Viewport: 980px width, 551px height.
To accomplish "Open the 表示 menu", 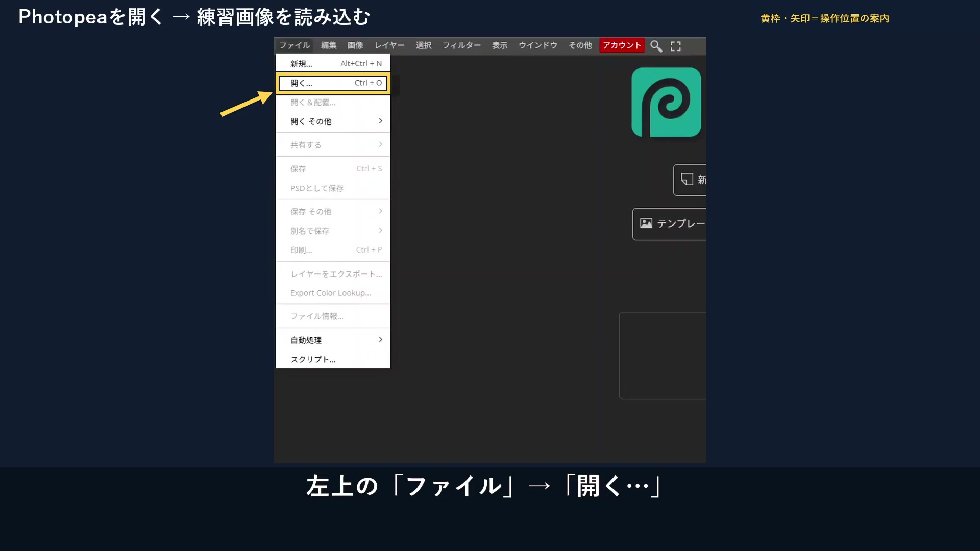I will click(x=500, y=45).
